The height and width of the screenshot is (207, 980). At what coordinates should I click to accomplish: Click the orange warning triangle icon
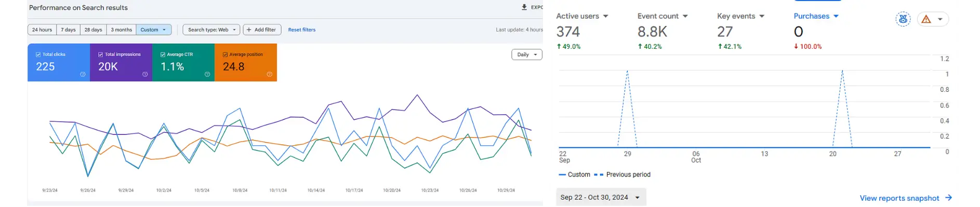[926, 19]
